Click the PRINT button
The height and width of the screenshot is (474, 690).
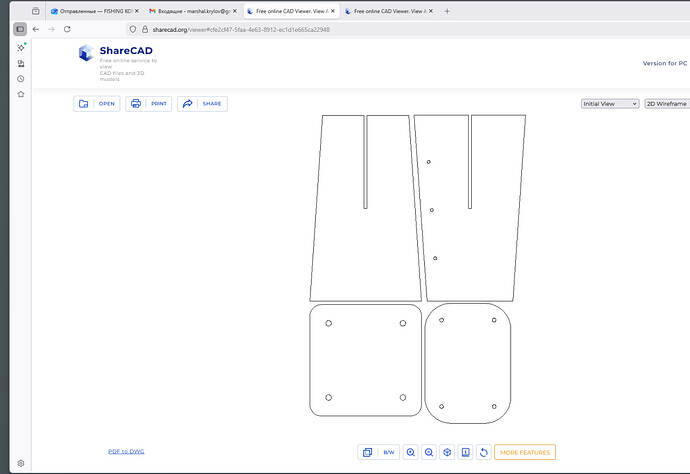pyautogui.click(x=149, y=104)
